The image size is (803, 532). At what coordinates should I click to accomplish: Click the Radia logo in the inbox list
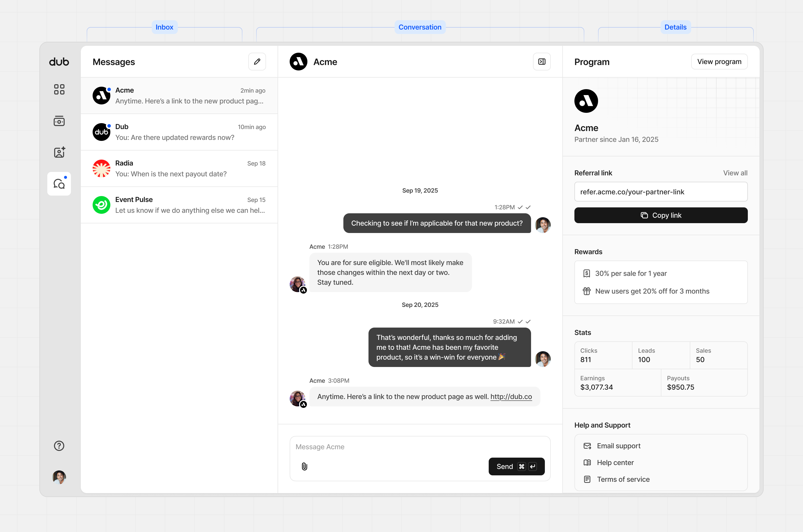pyautogui.click(x=101, y=169)
